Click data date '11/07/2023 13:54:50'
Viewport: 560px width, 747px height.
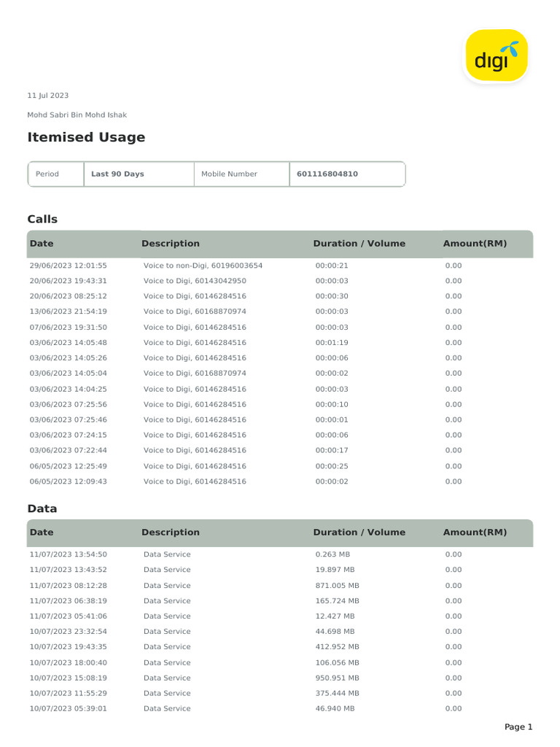(68, 554)
